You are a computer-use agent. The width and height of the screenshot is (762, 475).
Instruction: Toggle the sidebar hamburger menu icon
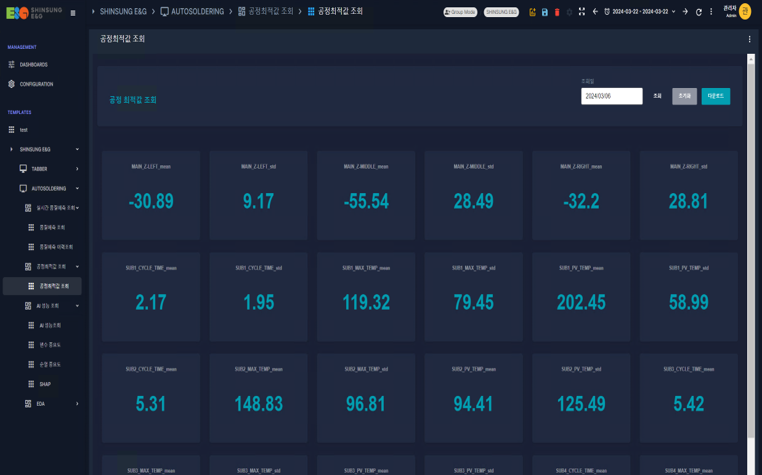(x=73, y=13)
